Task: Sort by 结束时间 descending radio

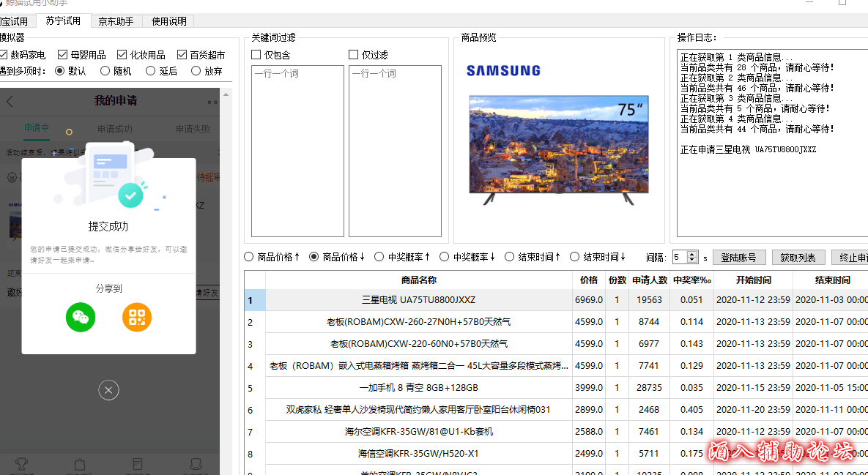Action: [x=574, y=257]
